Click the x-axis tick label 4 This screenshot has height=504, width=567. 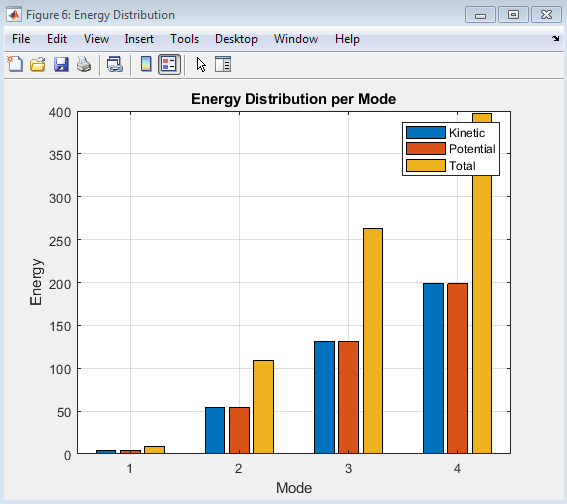pos(457,469)
